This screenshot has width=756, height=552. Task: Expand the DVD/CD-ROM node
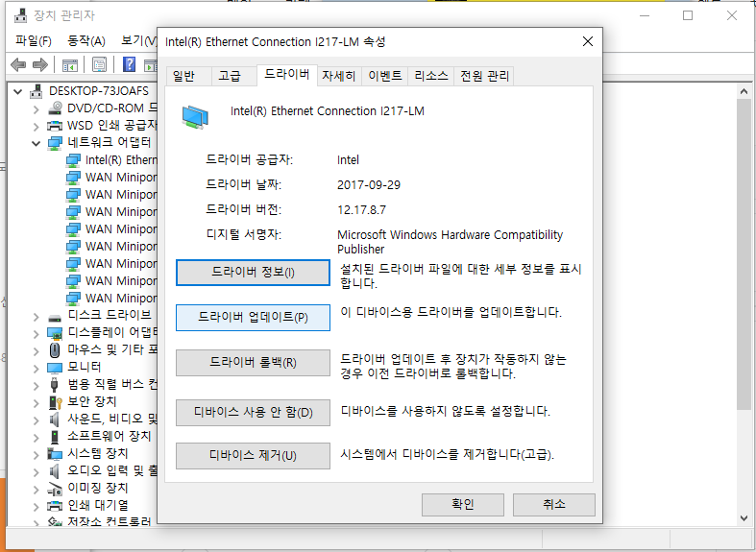37,109
